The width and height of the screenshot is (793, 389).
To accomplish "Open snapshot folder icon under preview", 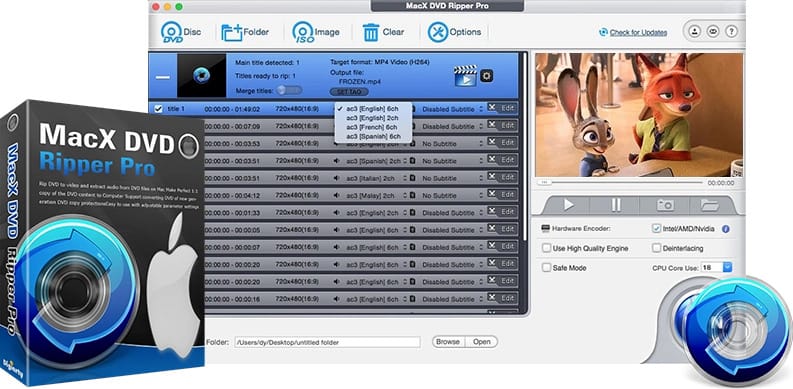I will [710, 205].
